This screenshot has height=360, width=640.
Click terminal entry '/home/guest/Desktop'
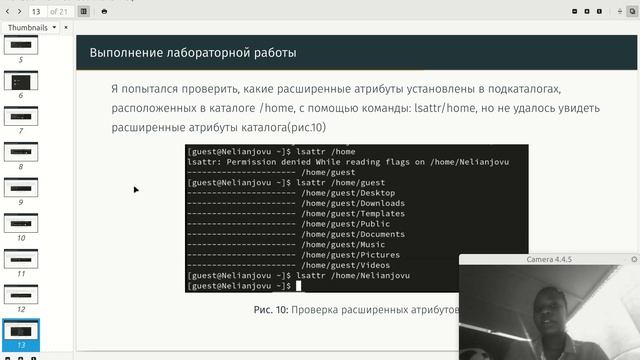click(348, 193)
